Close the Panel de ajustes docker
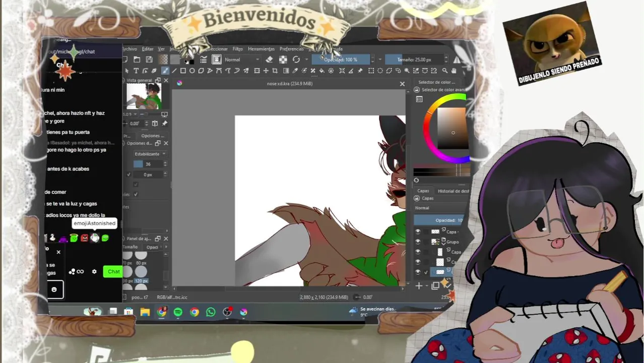This screenshot has width=644, height=363. (x=166, y=239)
